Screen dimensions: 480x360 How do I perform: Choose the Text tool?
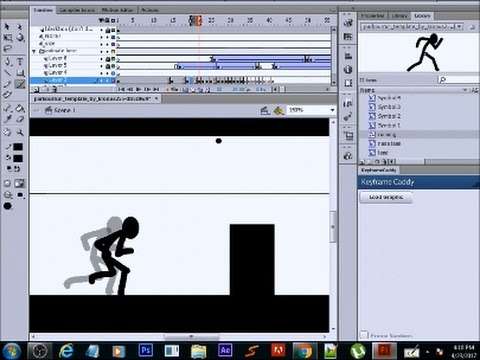point(20,61)
